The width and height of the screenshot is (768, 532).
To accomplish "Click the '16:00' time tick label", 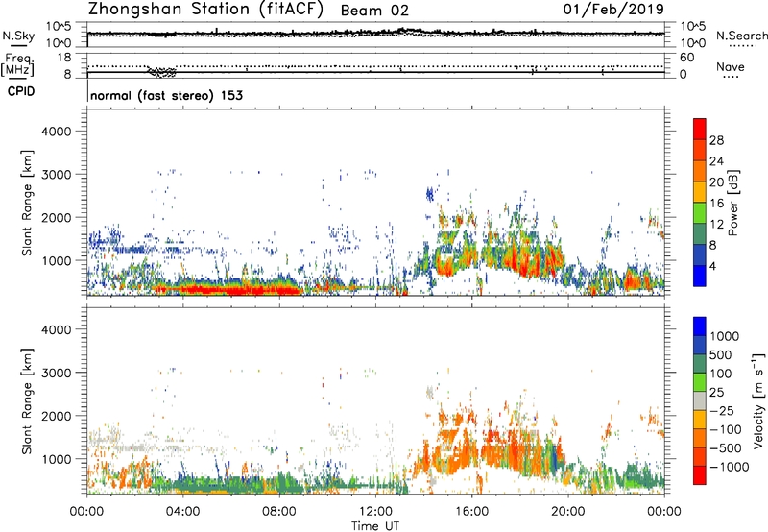I will 471,512.
